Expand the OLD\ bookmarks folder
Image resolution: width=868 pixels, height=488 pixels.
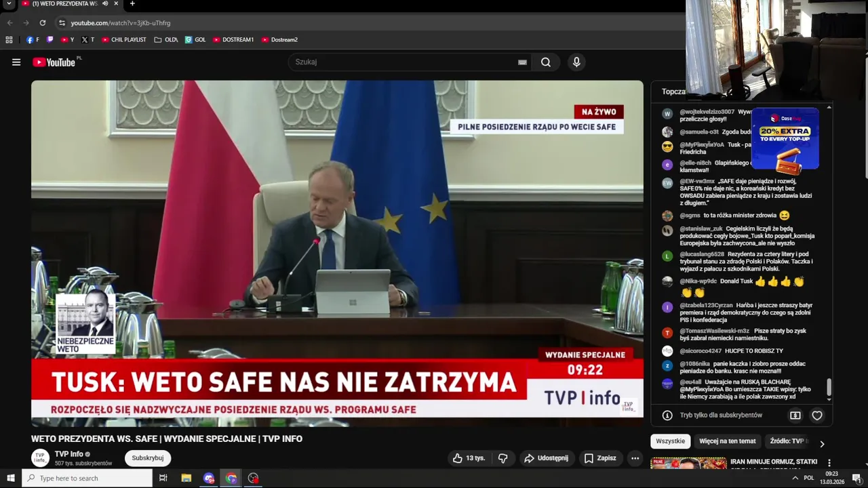click(166, 40)
